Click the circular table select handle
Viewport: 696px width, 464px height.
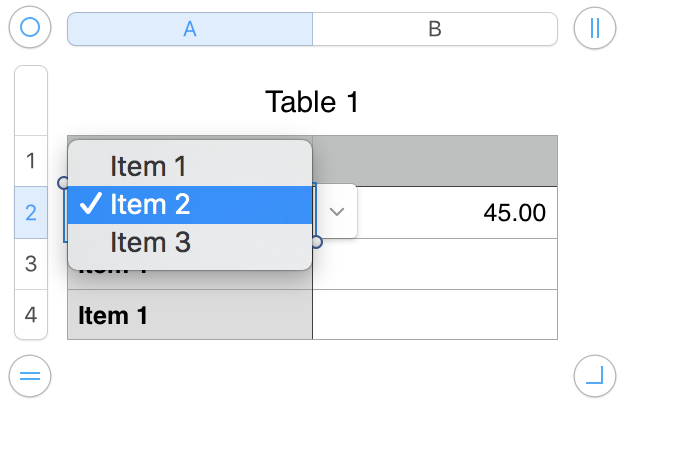(29, 28)
